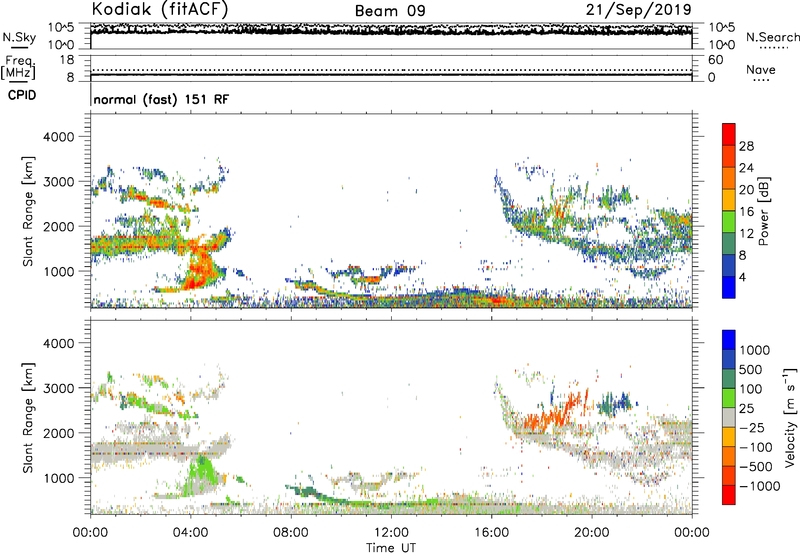Click the N.Search legend label
Viewport: 800px width, 554px height.
(x=772, y=37)
